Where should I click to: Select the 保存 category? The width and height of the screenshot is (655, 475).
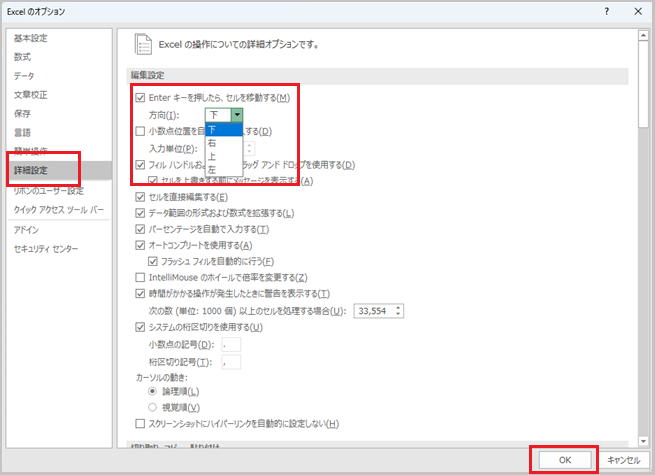(x=22, y=114)
